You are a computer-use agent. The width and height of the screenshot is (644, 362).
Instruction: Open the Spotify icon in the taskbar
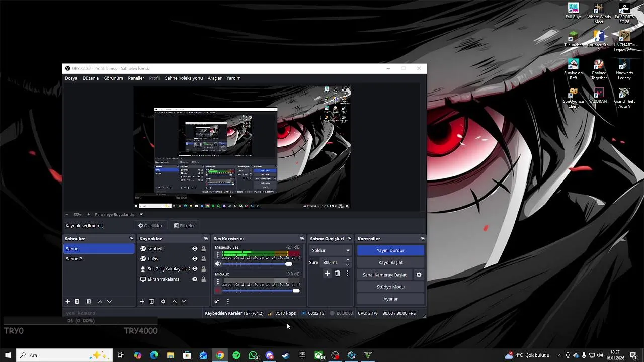pyautogui.click(x=236, y=355)
